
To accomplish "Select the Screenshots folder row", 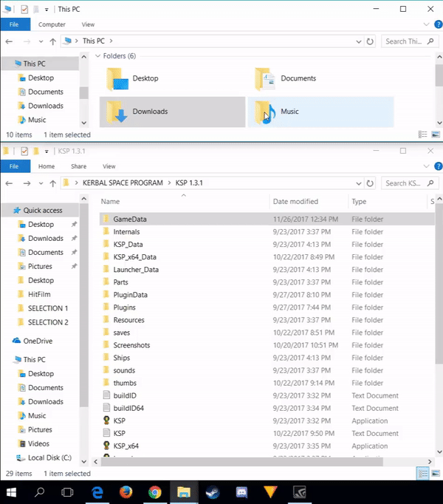I will [267, 345].
